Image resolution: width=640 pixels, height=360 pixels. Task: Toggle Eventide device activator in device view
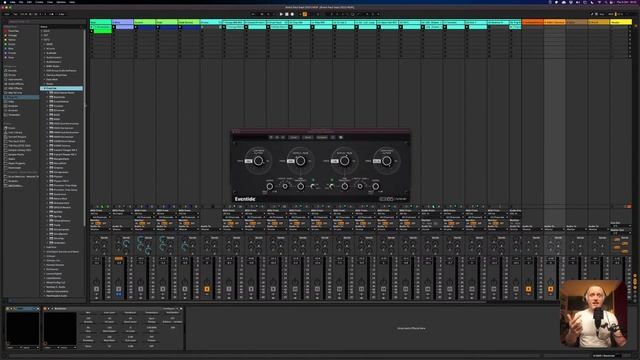(45, 309)
